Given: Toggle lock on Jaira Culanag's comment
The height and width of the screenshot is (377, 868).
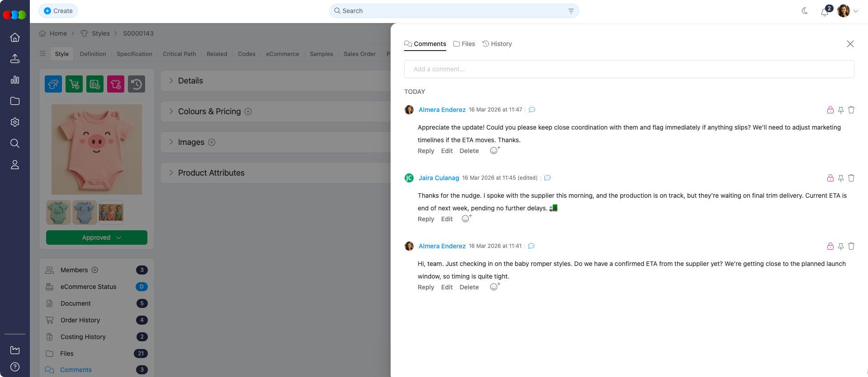Looking at the screenshot, I should 830,178.
